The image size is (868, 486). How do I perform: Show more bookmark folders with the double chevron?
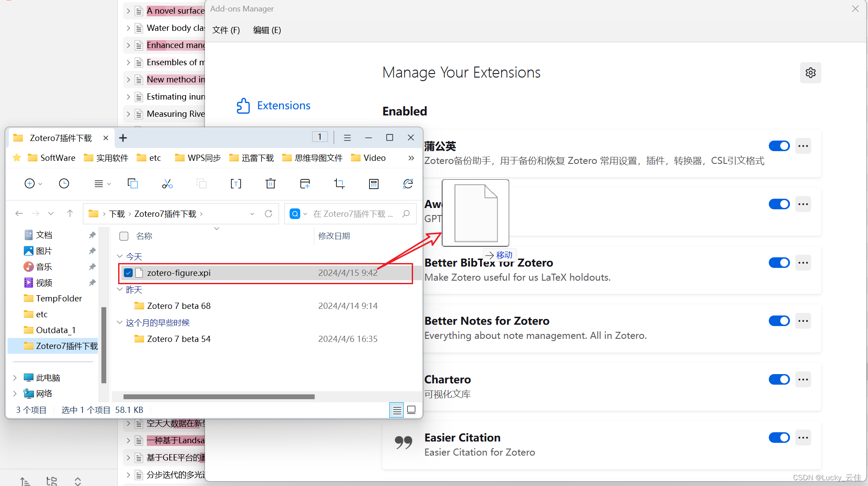coord(411,158)
